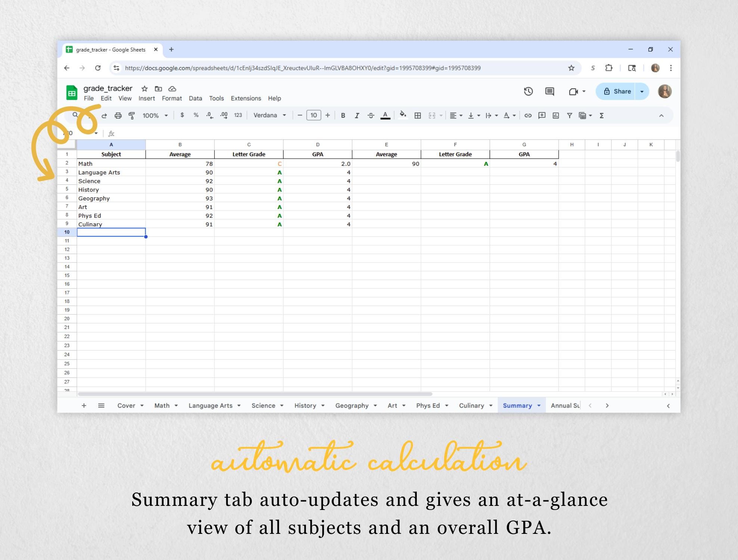738x560 pixels.
Task: Create a filter with the funnel icon
Action: (x=570, y=116)
